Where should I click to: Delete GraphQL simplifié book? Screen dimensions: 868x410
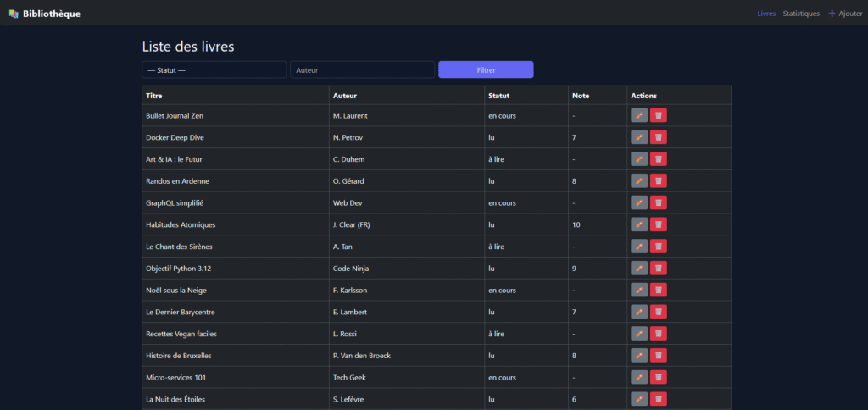(658, 202)
